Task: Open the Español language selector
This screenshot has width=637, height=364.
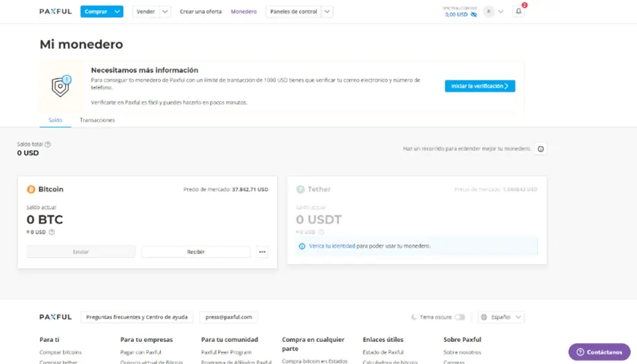Action: coord(501,317)
